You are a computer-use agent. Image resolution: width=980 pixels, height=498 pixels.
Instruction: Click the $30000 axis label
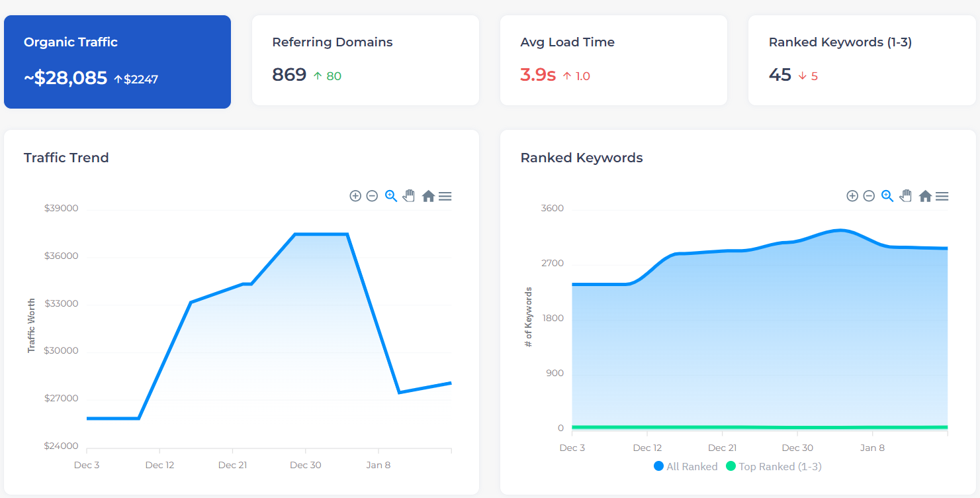click(61, 350)
